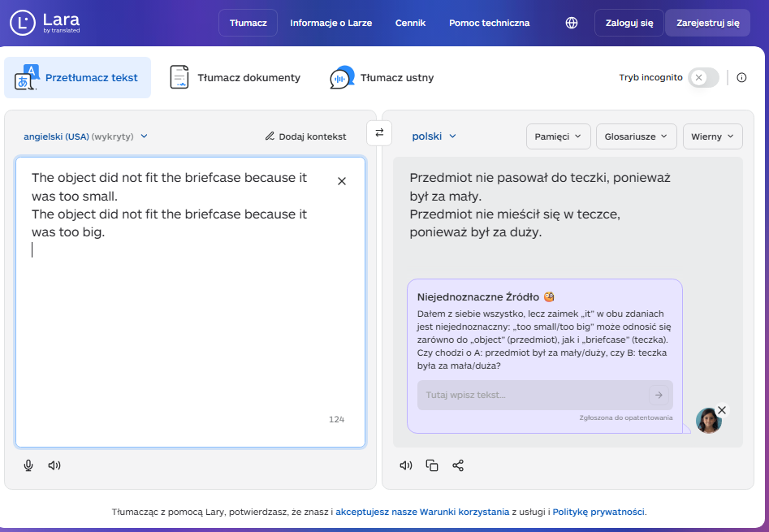Click the microphone icon under source text
The height and width of the screenshot is (532, 769).
point(28,465)
